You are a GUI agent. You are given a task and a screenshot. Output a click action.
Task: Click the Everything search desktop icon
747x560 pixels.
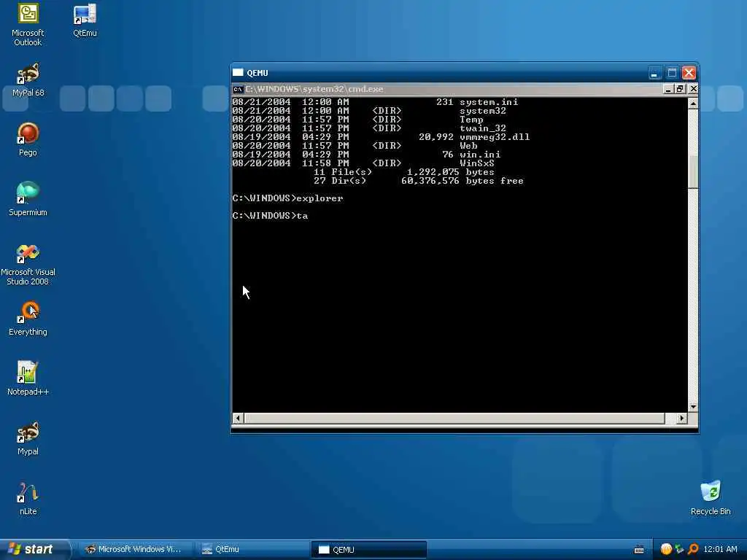click(28, 319)
